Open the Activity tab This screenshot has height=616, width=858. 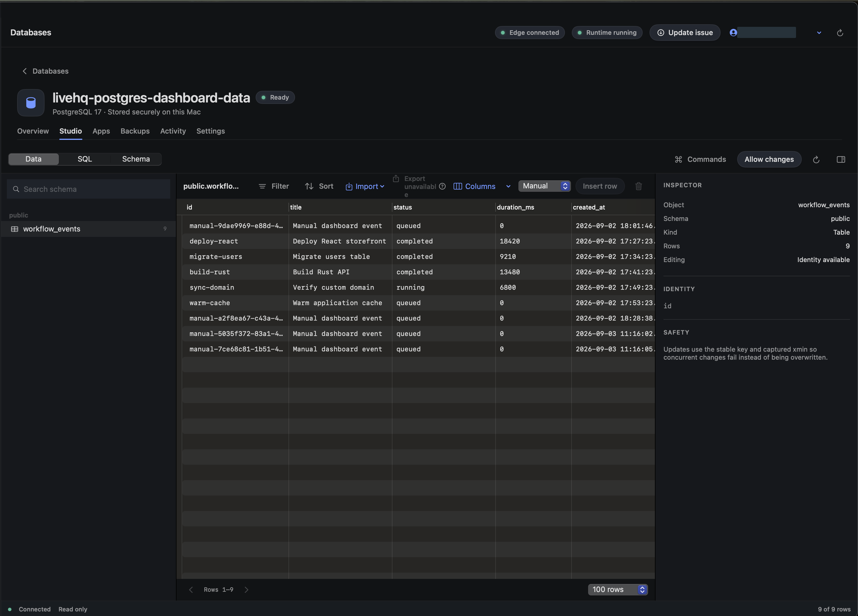pos(173,131)
